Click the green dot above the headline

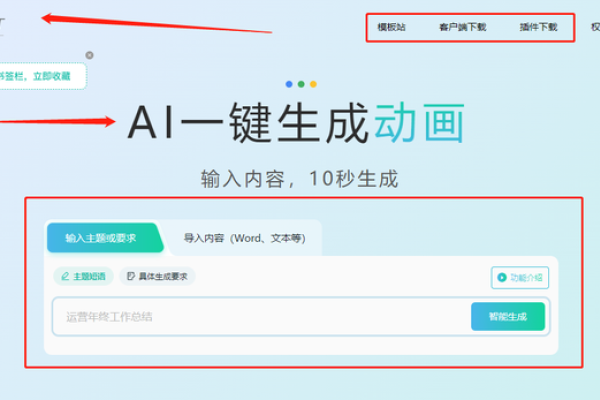tap(301, 84)
